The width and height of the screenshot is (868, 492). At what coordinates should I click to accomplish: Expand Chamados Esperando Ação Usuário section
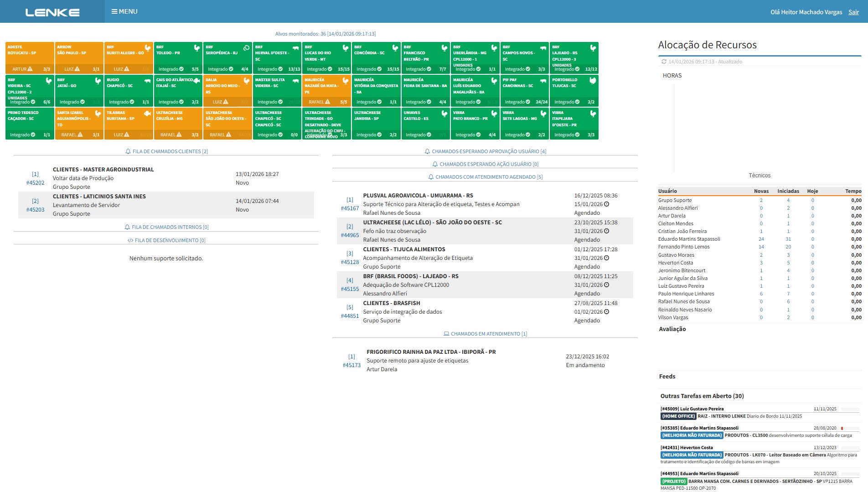click(485, 164)
